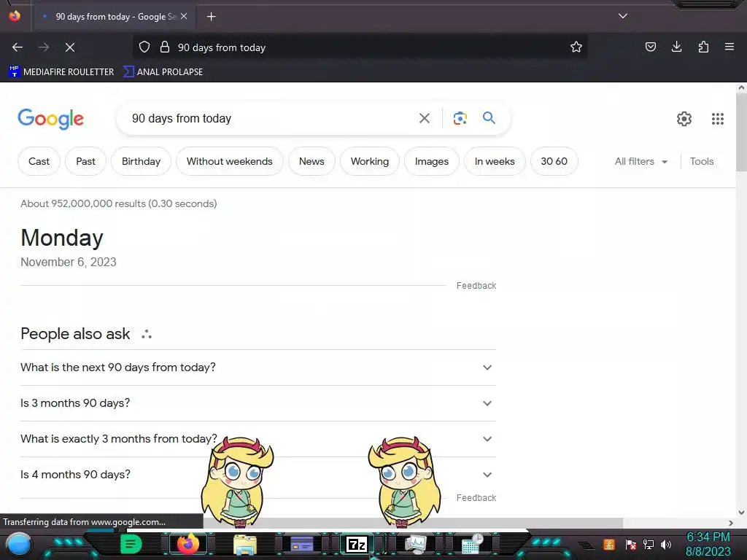Open the Java tray icon

[x=609, y=544]
